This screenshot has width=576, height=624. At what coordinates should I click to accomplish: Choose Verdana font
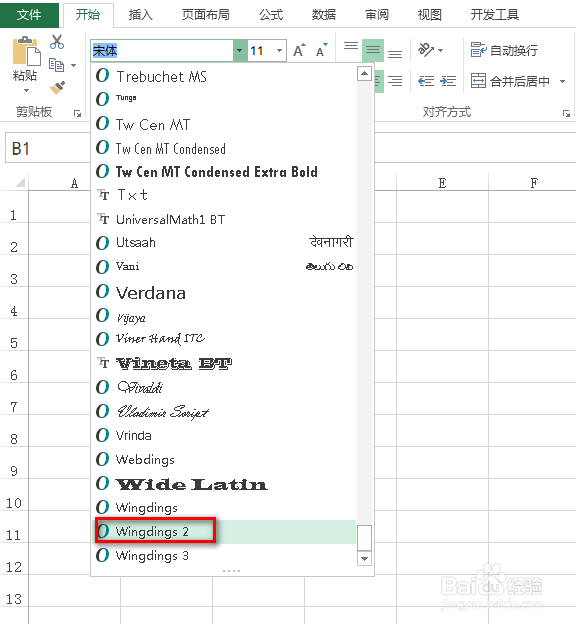(x=225, y=292)
